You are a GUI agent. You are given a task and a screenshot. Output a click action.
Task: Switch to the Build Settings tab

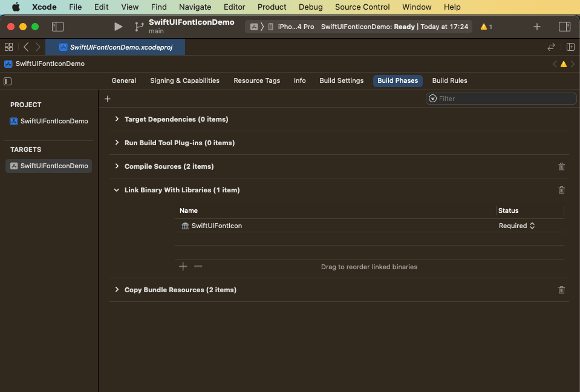tap(342, 80)
